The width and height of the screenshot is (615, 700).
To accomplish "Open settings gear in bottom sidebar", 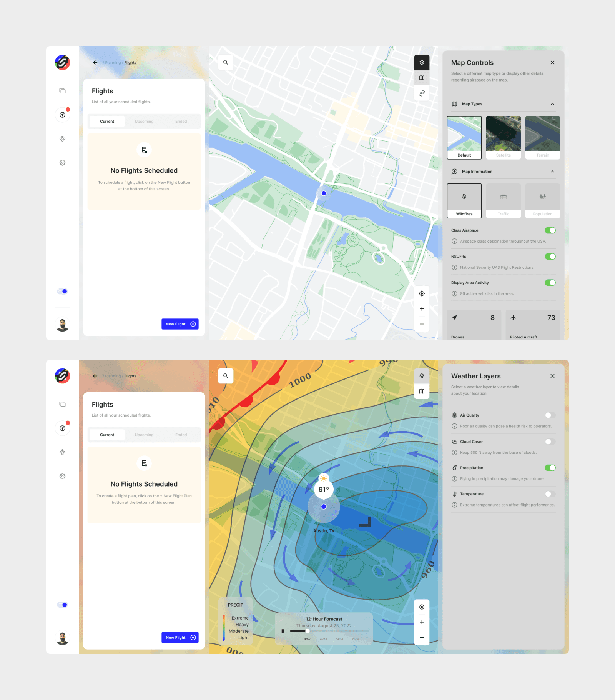I will click(62, 476).
